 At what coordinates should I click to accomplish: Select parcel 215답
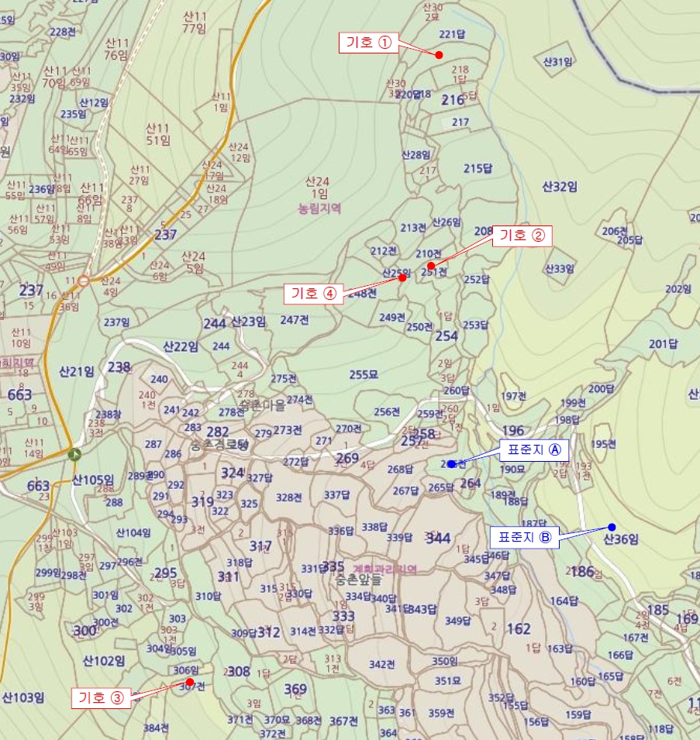click(478, 168)
